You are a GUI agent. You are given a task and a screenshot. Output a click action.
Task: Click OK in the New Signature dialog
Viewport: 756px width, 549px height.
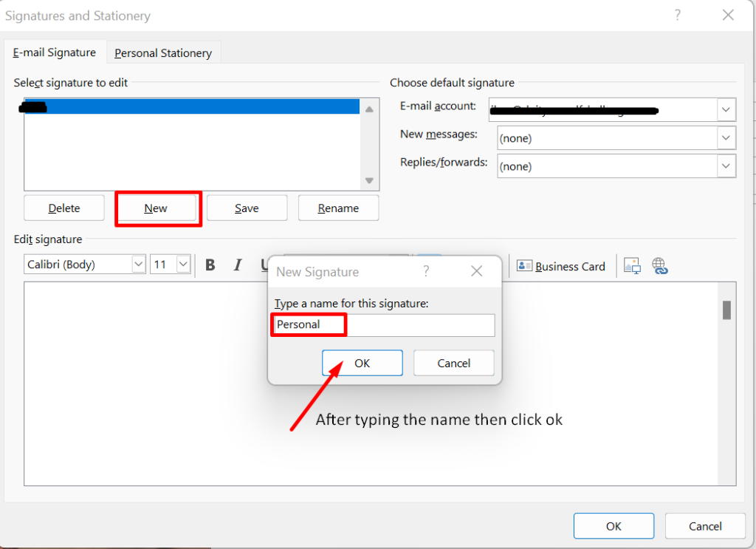[x=362, y=363]
